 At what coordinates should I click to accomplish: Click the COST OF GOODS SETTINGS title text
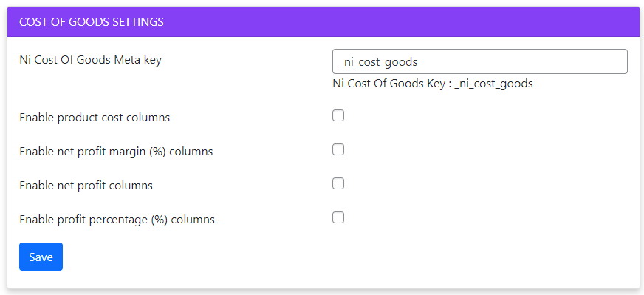[x=92, y=21]
